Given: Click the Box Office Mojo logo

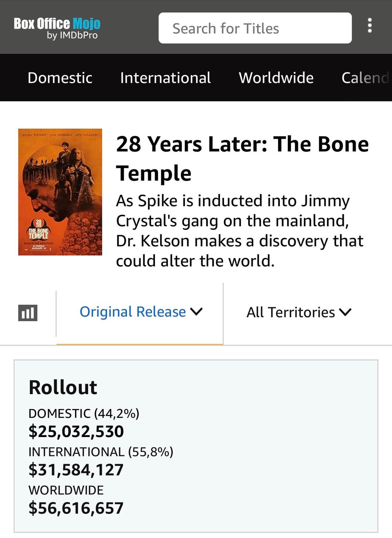Looking at the screenshot, I should tap(57, 24).
